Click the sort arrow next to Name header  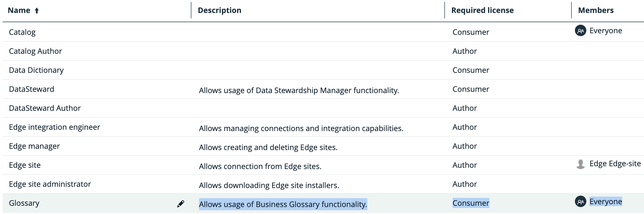[37, 11]
